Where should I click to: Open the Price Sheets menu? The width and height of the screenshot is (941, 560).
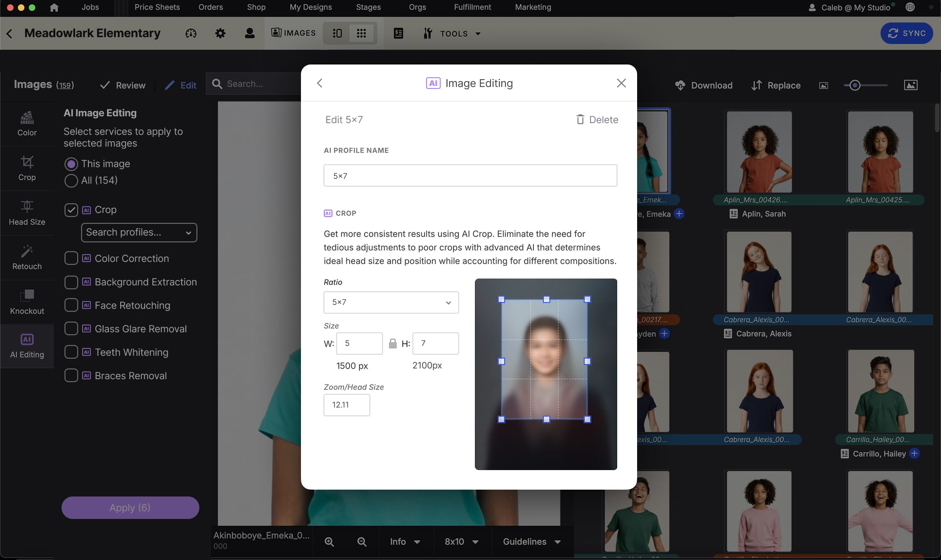[x=157, y=7]
